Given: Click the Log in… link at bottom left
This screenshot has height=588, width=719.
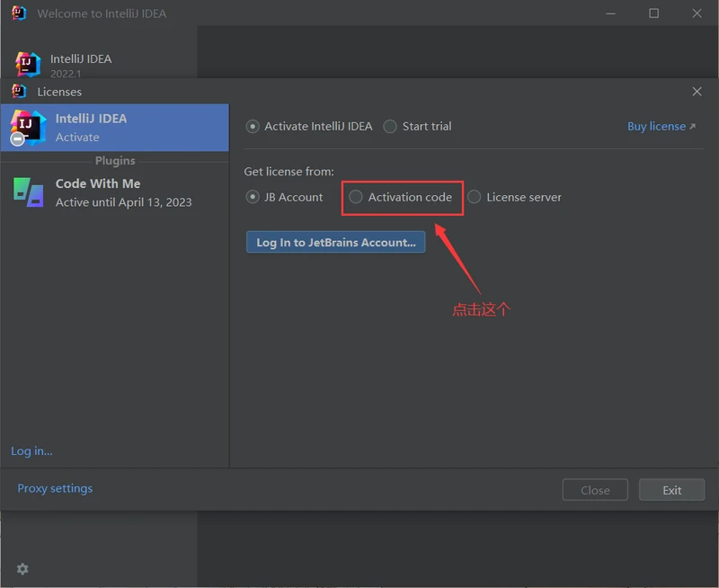Looking at the screenshot, I should coord(31,451).
